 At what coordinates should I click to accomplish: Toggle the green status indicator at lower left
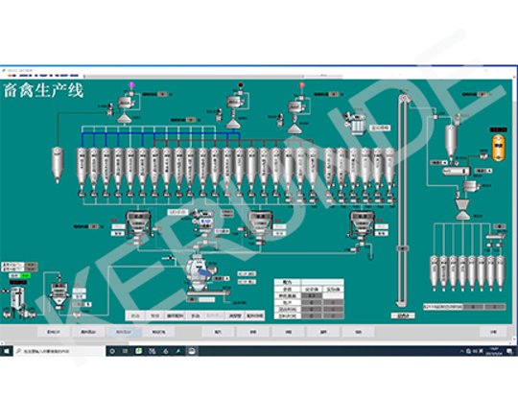(25, 275)
